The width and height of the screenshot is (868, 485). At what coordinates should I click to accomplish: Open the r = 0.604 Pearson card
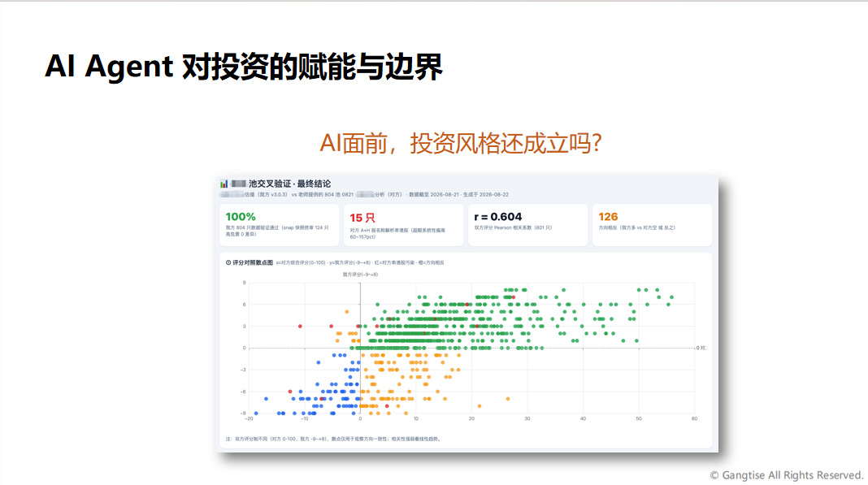click(527, 225)
